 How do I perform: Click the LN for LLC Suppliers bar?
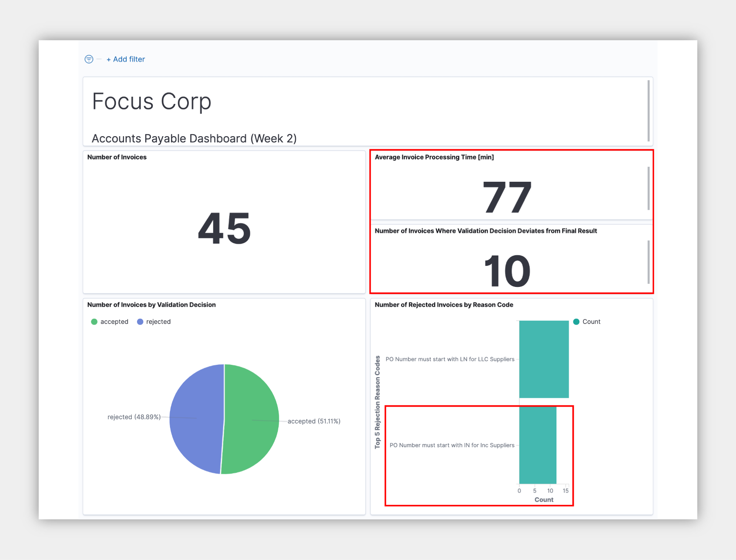point(544,359)
